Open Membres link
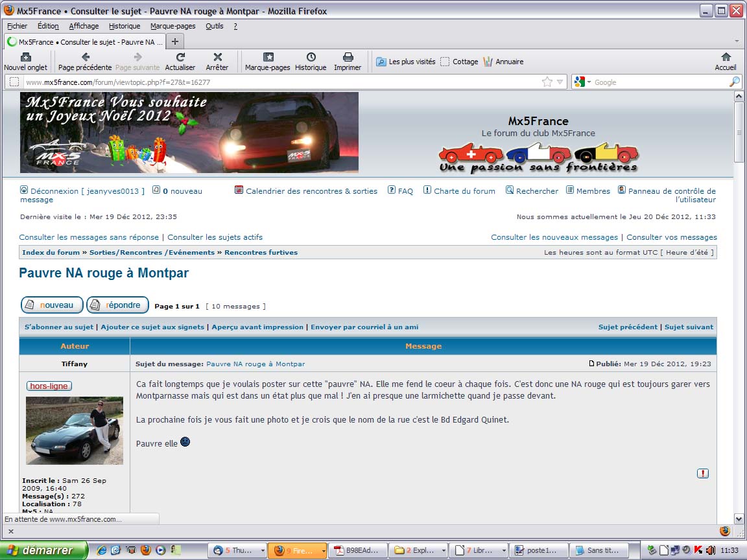Screen dimensions: 747x560 pyautogui.click(x=593, y=191)
